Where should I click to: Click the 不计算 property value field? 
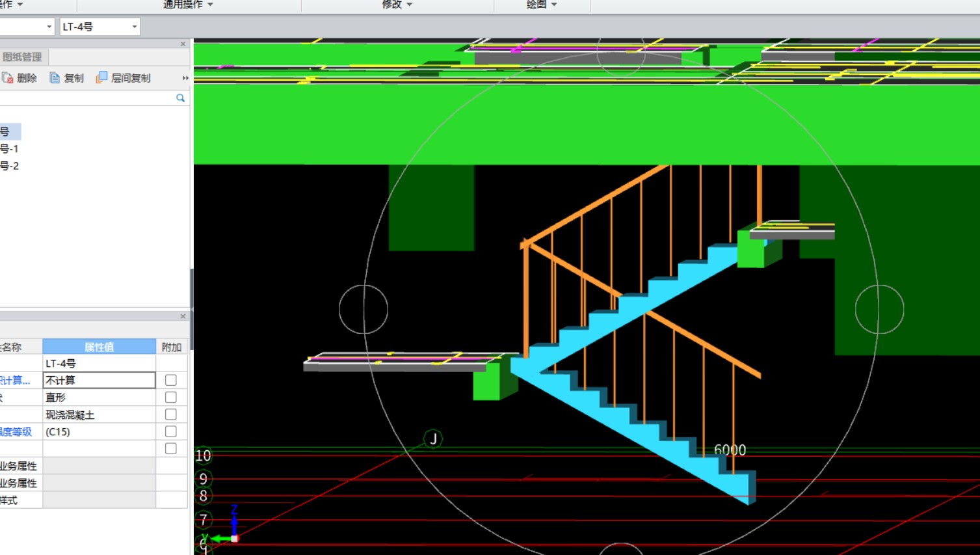99,380
